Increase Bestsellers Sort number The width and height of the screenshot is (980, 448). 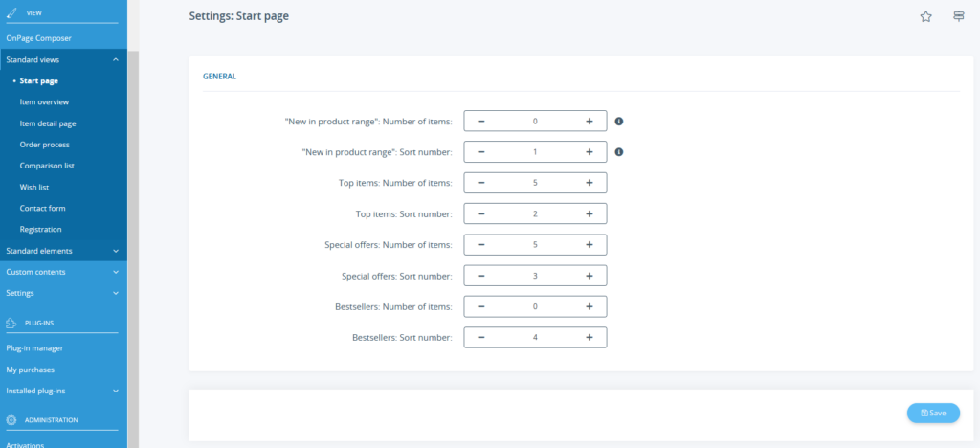pyautogui.click(x=590, y=337)
